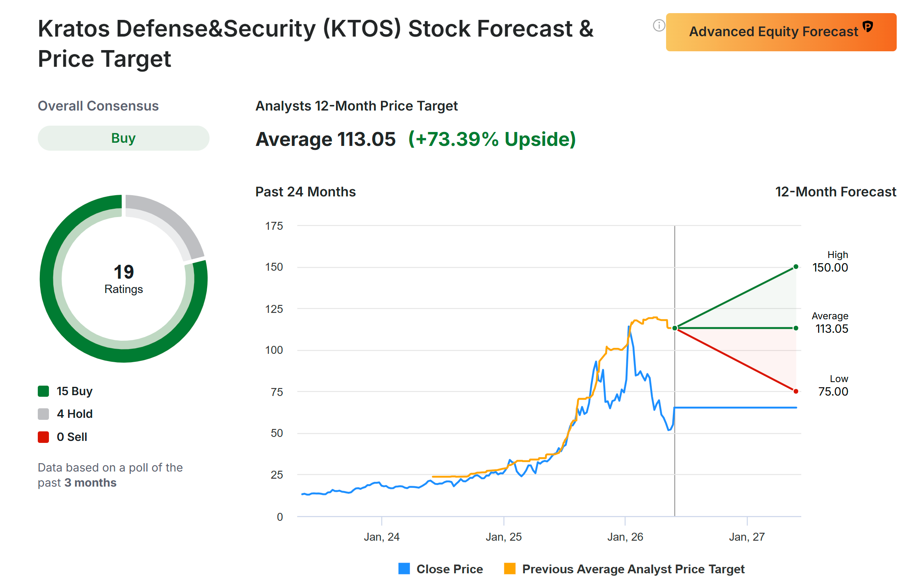Image resolution: width=915 pixels, height=588 pixels.
Task: Open the Advanced Equity Forecast button
Action: click(781, 32)
